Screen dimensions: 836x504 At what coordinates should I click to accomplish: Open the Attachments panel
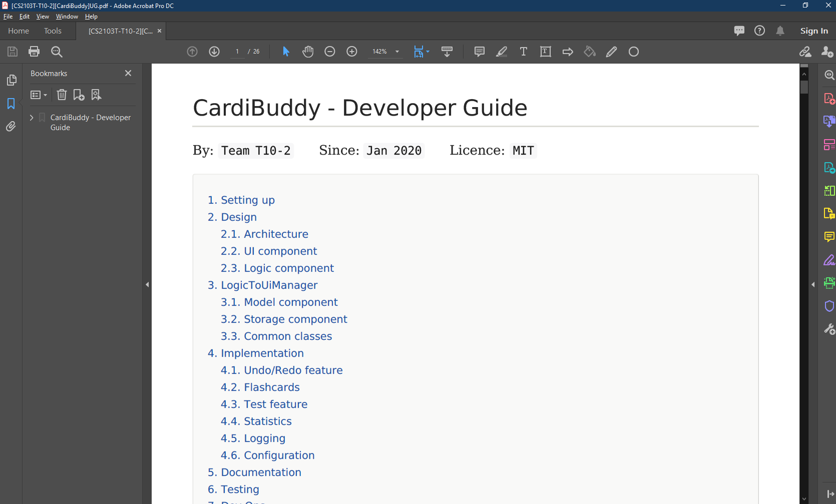[x=11, y=127]
